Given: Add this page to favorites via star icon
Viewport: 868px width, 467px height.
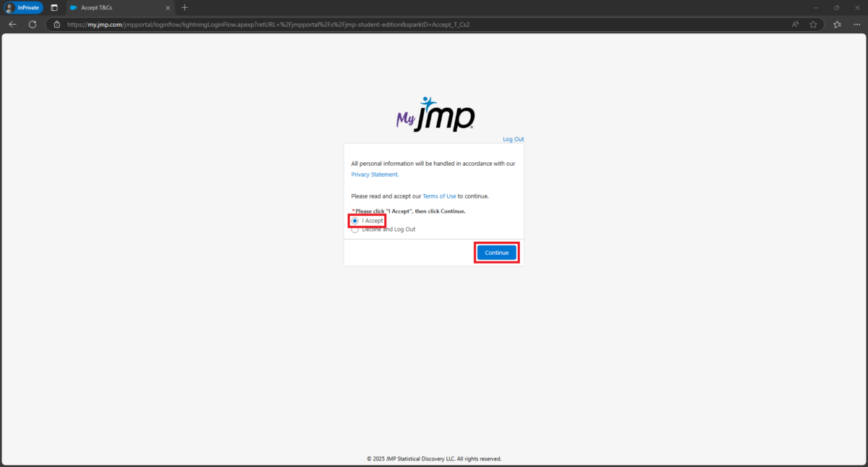Looking at the screenshot, I should pos(813,24).
